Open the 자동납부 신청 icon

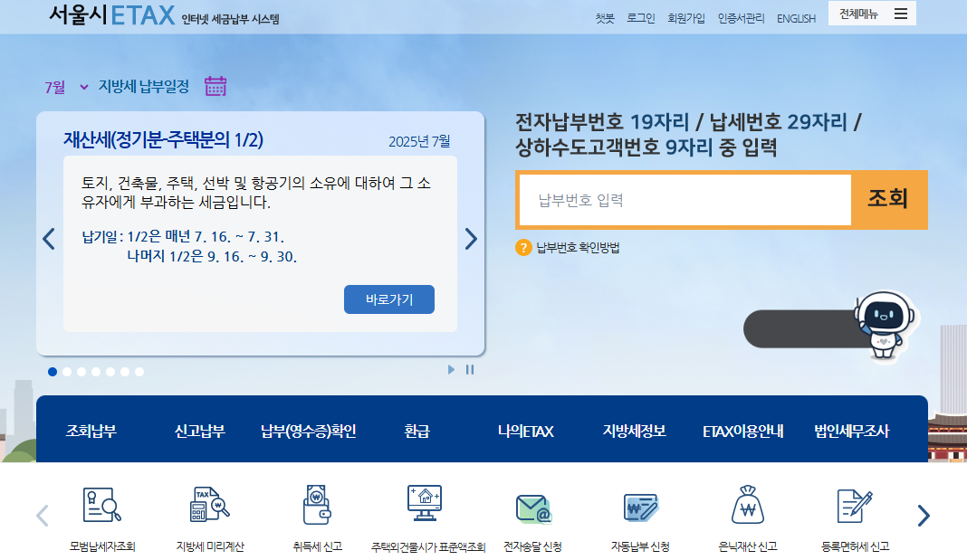pos(641,508)
